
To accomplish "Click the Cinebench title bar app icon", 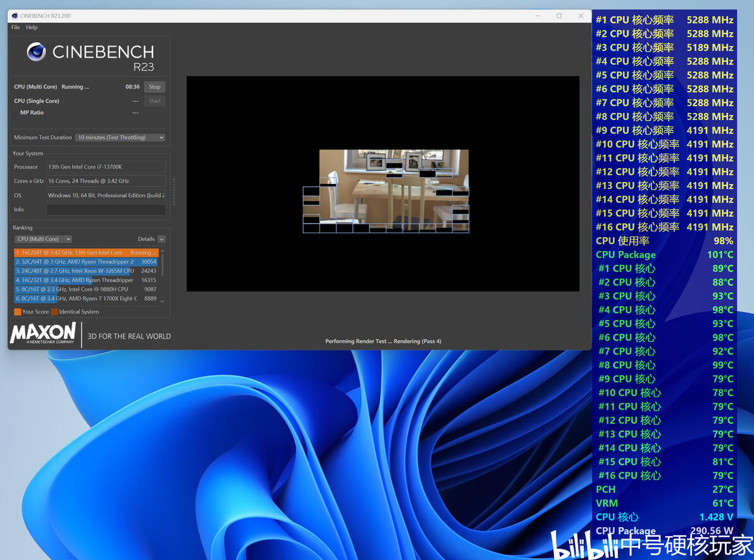I will tap(15, 16).
